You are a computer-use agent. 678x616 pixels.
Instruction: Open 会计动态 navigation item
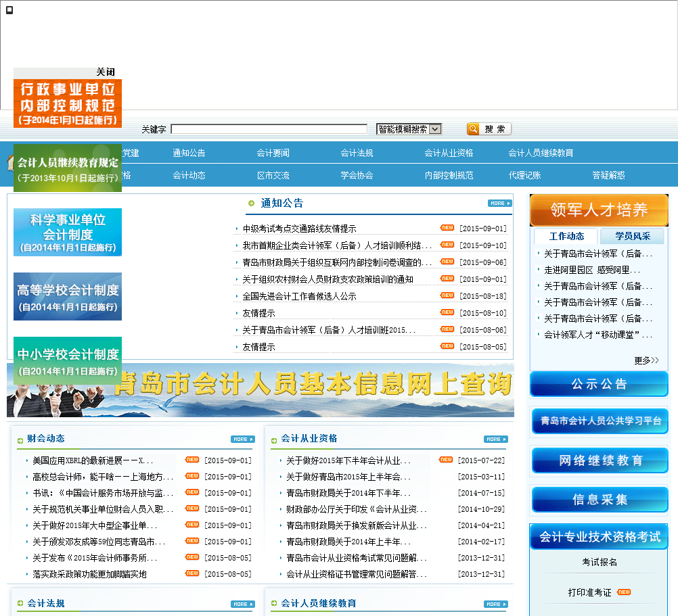[x=189, y=175]
